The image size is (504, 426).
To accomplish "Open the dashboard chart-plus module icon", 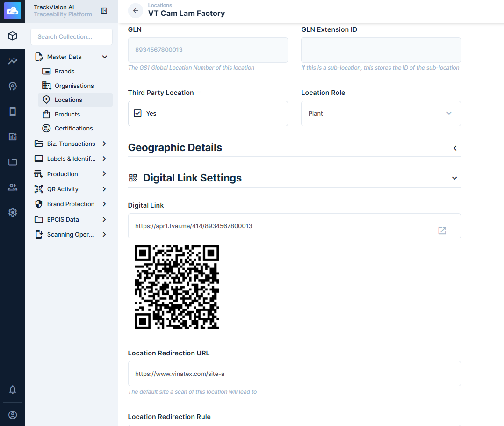I will click(13, 137).
